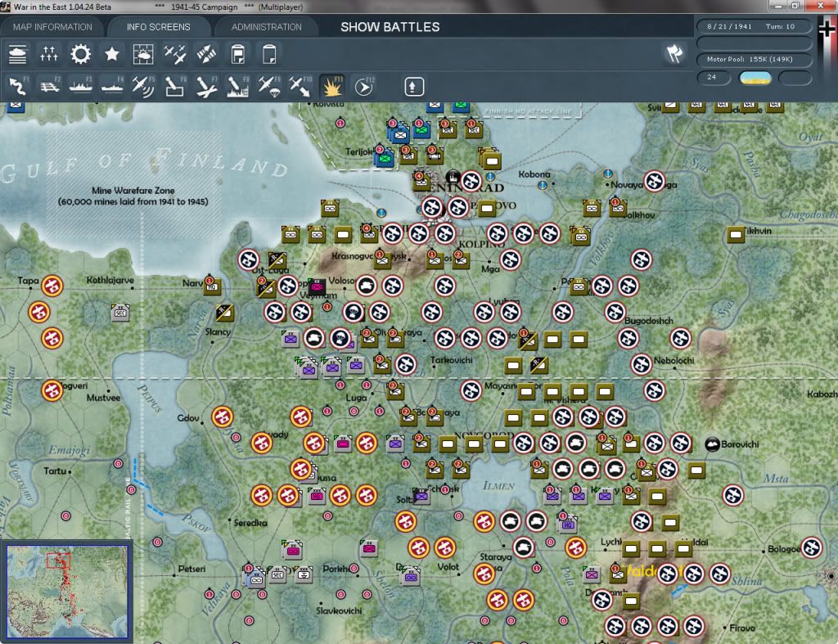
Task: Toggle F11 show battles mode
Action: [332, 87]
